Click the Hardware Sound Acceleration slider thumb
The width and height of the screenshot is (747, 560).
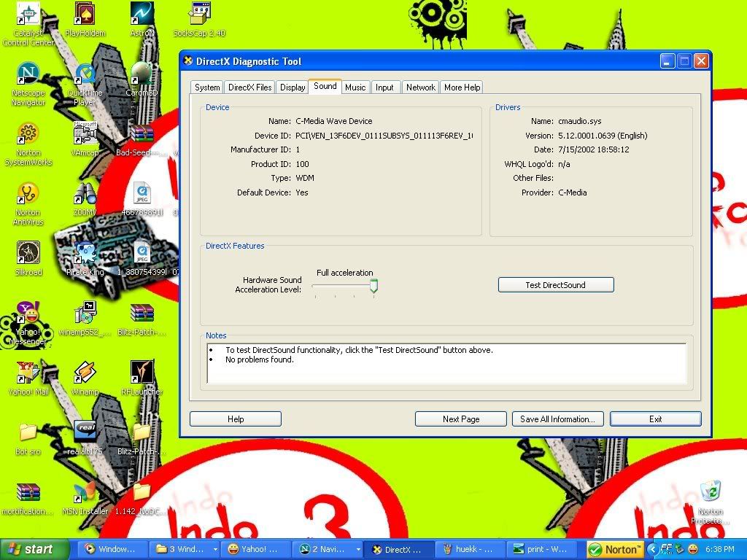click(374, 286)
